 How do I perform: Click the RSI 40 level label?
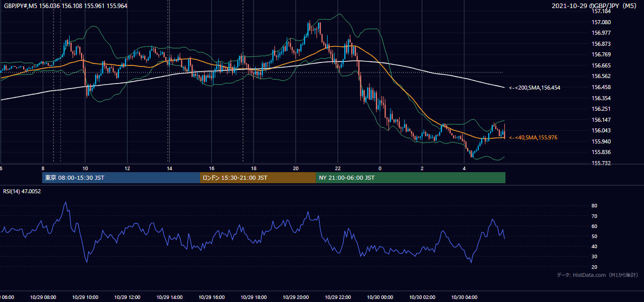(x=594, y=246)
